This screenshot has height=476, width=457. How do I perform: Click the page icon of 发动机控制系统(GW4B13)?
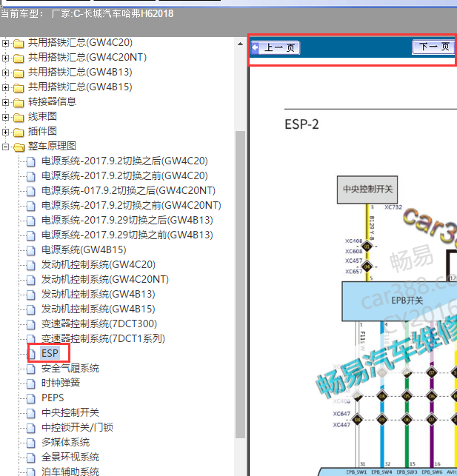[30, 295]
